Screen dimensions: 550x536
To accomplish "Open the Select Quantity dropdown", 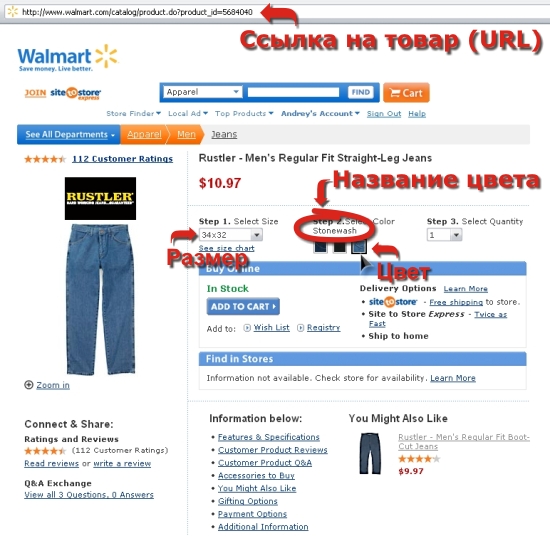I will (x=444, y=235).
